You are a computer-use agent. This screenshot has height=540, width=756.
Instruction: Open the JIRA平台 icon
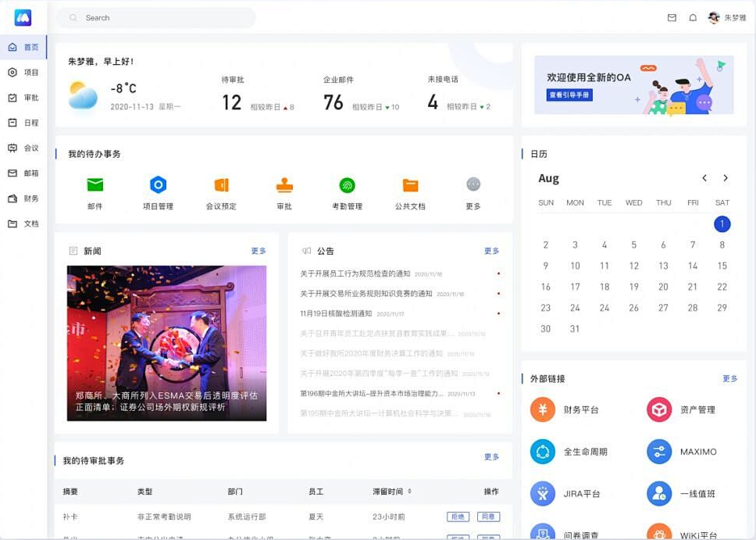coord(543,493)
